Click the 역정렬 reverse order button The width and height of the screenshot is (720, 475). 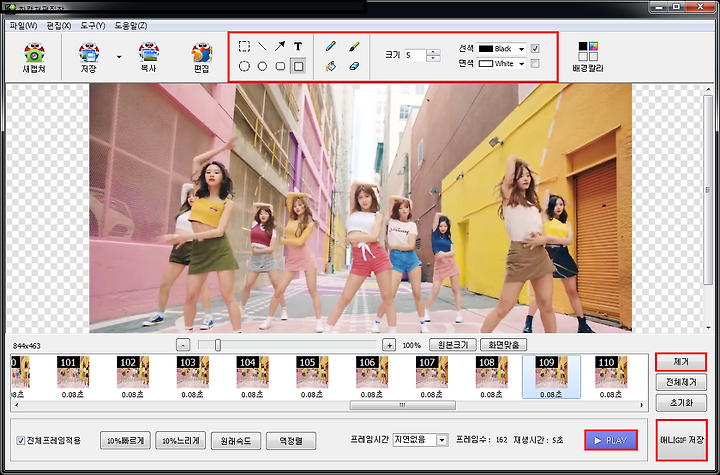tap(291, 441)
